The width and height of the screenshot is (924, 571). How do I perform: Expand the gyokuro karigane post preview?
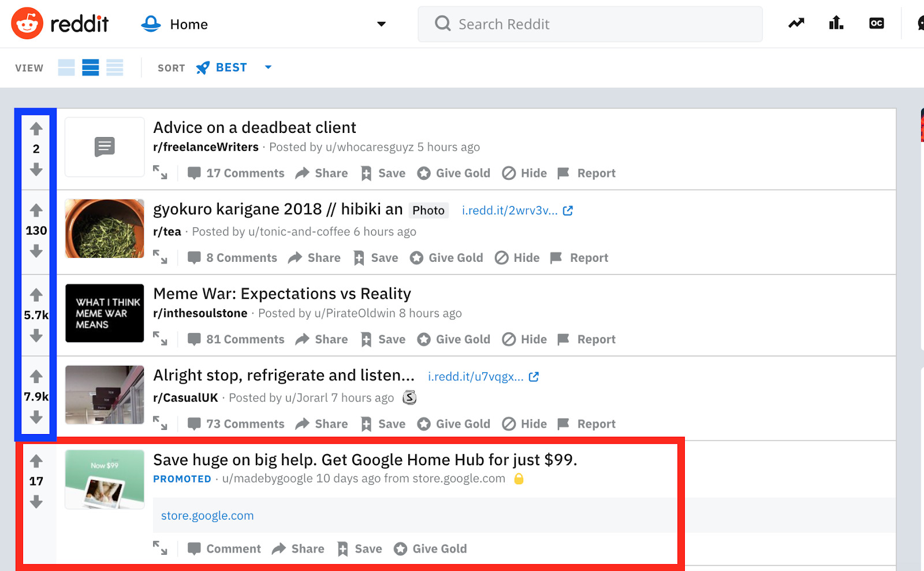click(160, 257)
